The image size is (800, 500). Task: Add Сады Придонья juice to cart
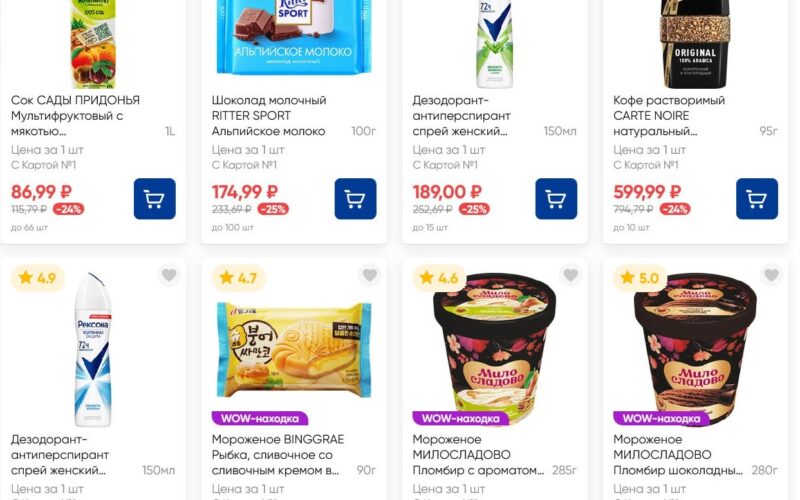[155, 198]
